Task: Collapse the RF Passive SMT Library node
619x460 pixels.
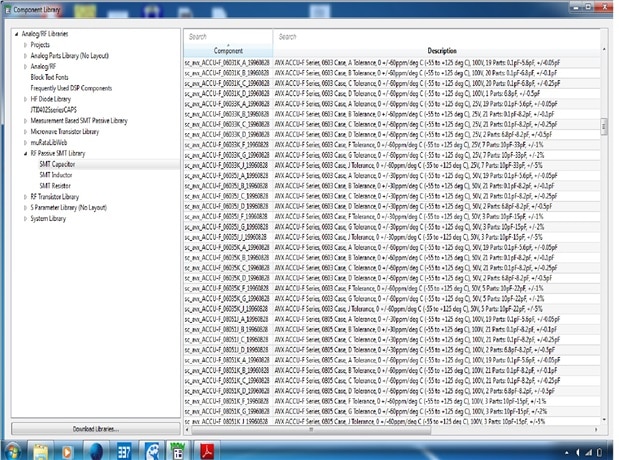Action: [24, 151]
